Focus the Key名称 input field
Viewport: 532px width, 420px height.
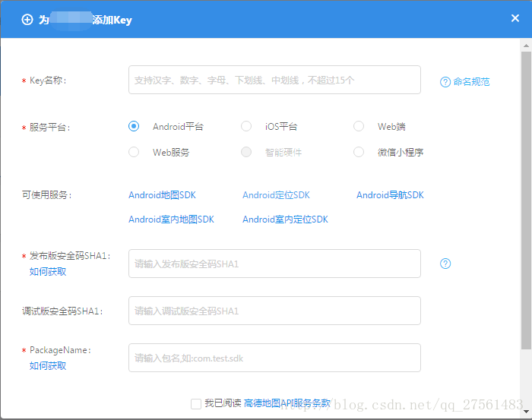point(274,80)
